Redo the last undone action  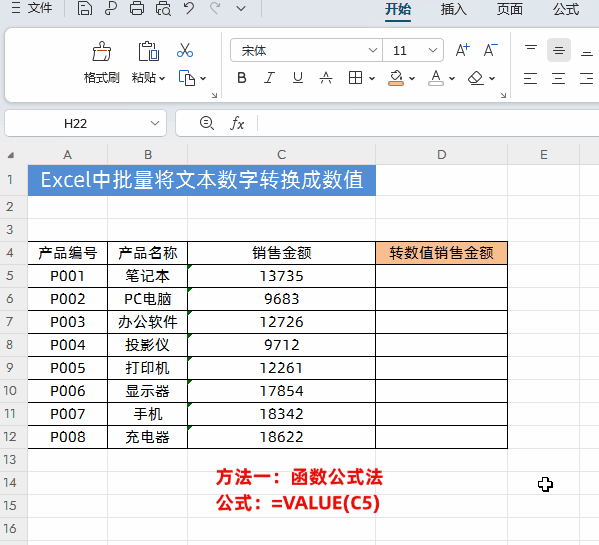coord(215,8)
